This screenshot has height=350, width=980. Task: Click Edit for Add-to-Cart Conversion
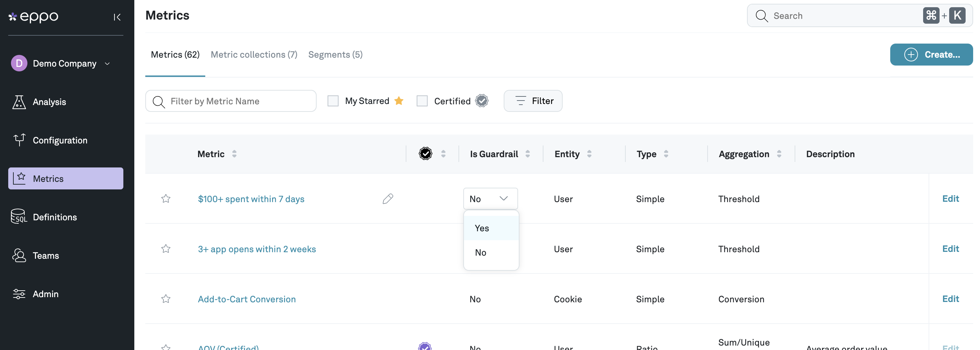950,299
